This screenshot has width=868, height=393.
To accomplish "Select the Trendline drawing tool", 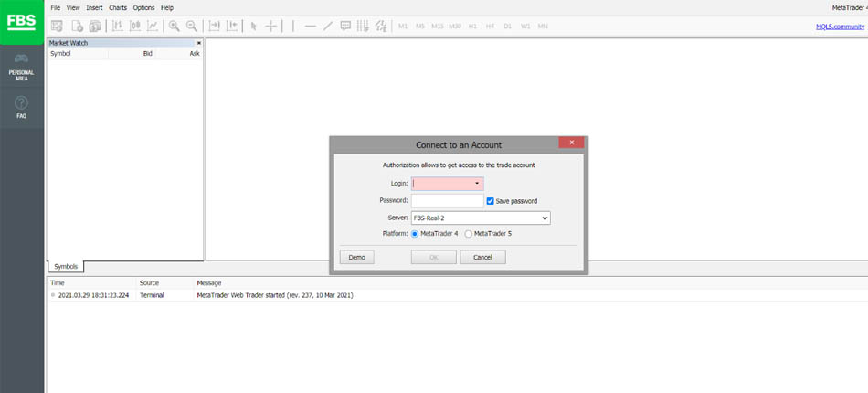I will click(328, 26).
